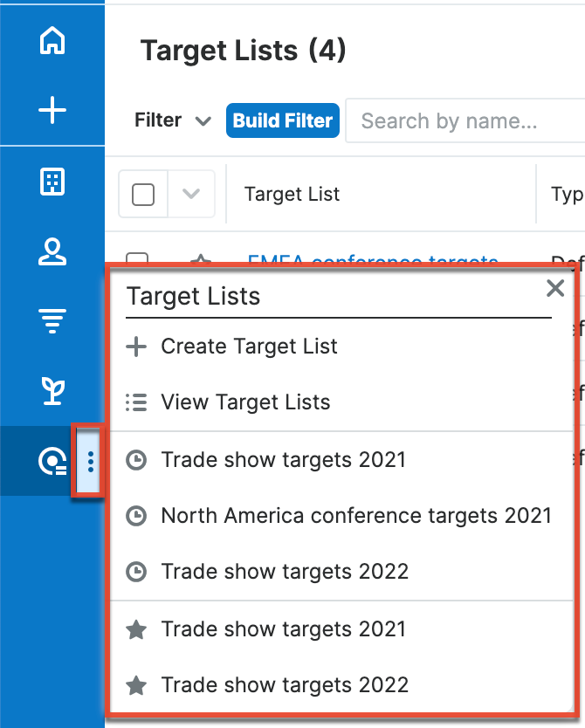Select View Target Lists menu entry
585x728 pixels.
(x=245, y=402)
